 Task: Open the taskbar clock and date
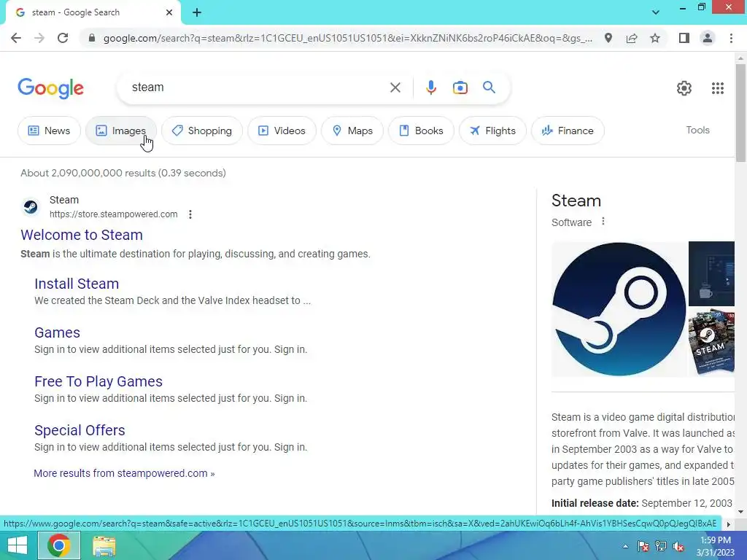(x=715, y=546)
